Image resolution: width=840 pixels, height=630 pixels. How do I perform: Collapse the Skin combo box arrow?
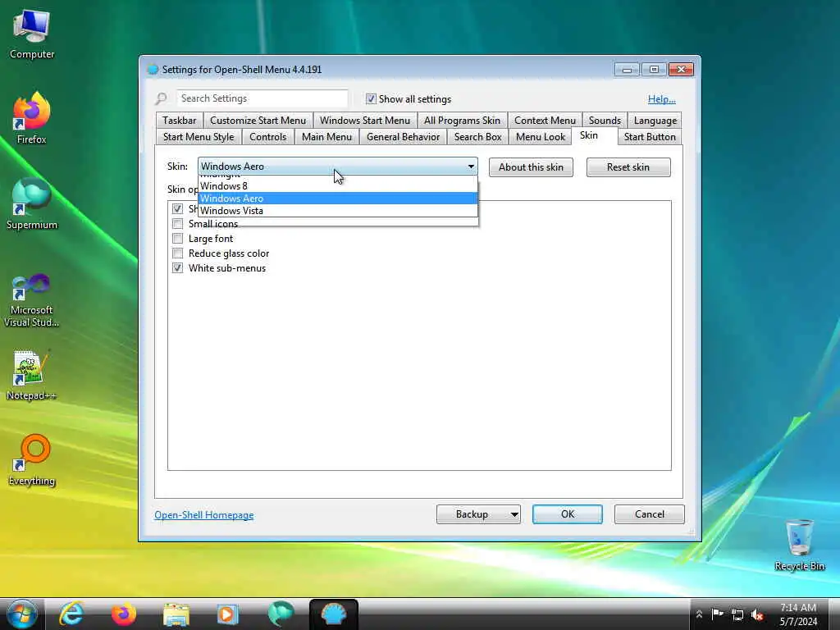tap(471, 167)
